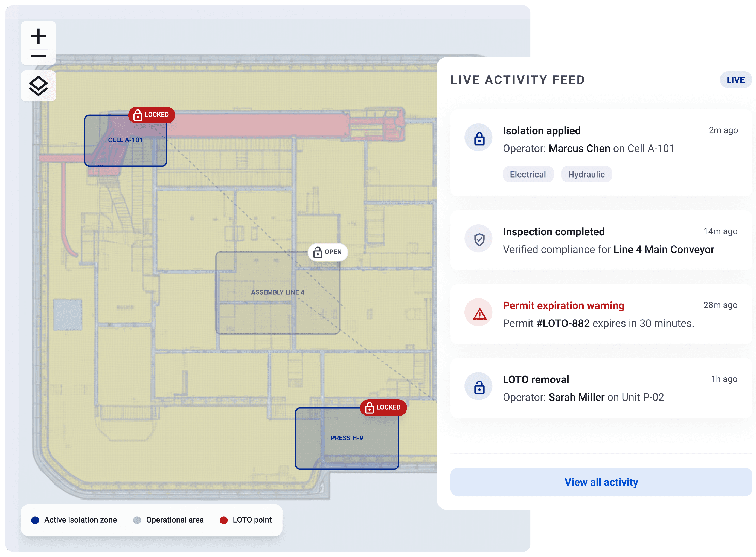Click the 14m ago timestamp
The height and width of the screenshot is (557, 756).
tap(720, 232)
